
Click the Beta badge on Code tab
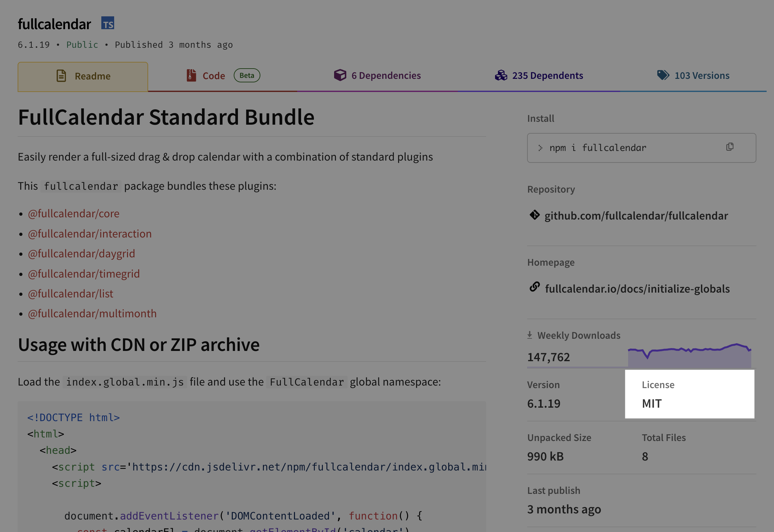click(247, 76)
